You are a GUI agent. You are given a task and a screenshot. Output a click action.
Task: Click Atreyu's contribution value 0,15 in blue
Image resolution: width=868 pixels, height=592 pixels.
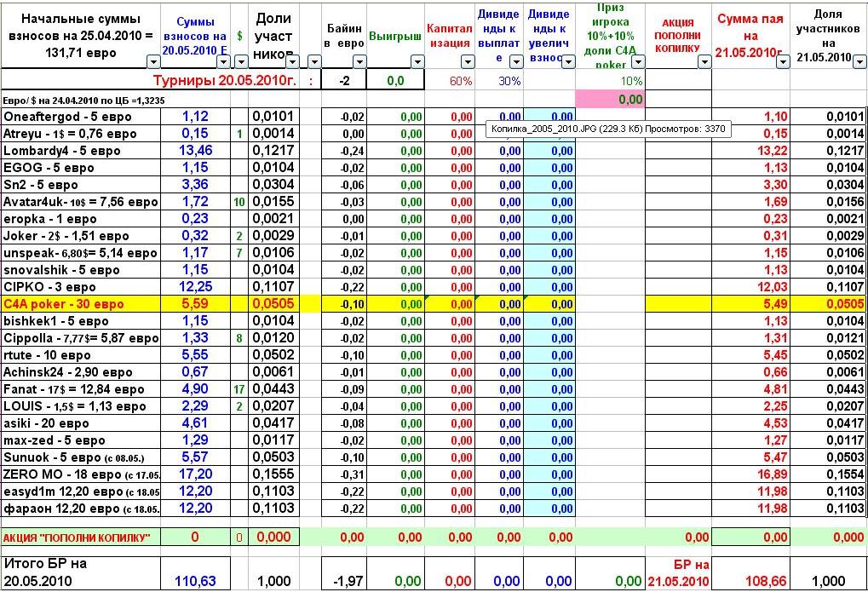point(195,134)
